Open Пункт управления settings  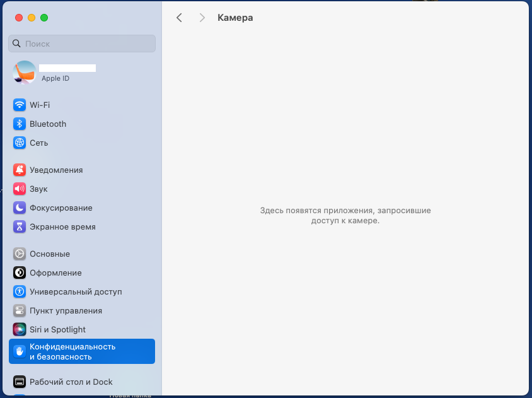[66, 310]
